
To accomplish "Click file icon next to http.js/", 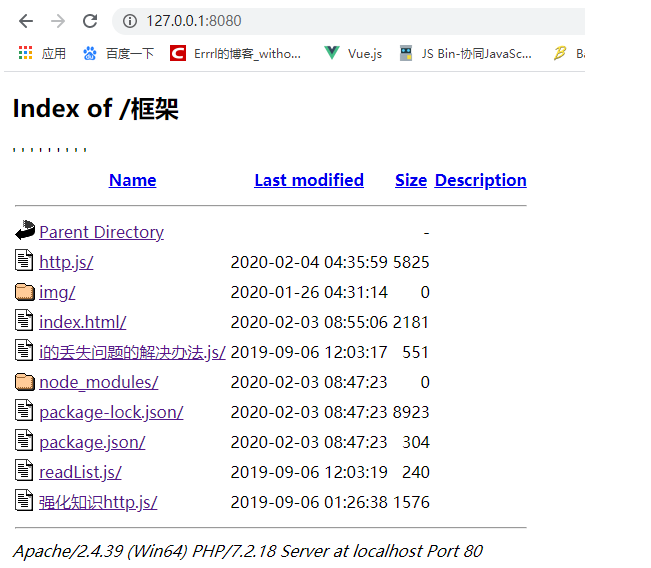I will click(24, 260).
